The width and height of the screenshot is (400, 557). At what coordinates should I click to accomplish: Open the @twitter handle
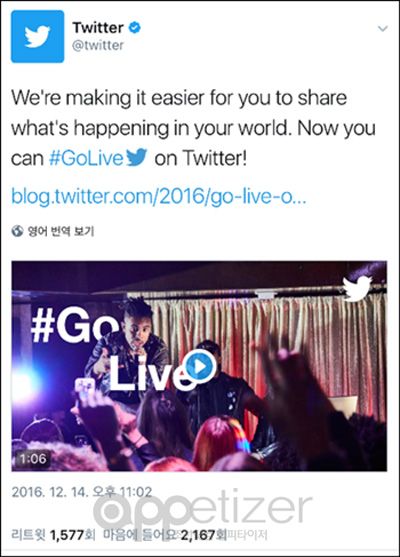tap(98, 45)
